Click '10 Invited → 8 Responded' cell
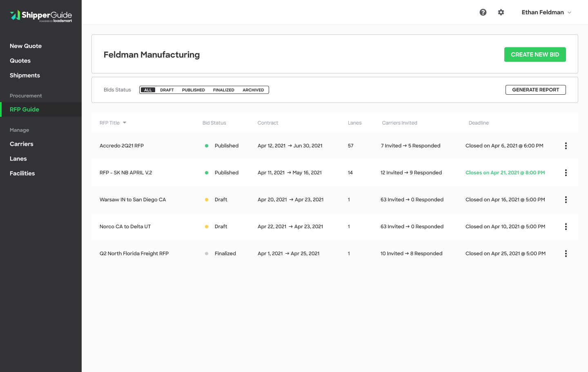This screenshot has height=372, width=588. click(x=412, y=254)
